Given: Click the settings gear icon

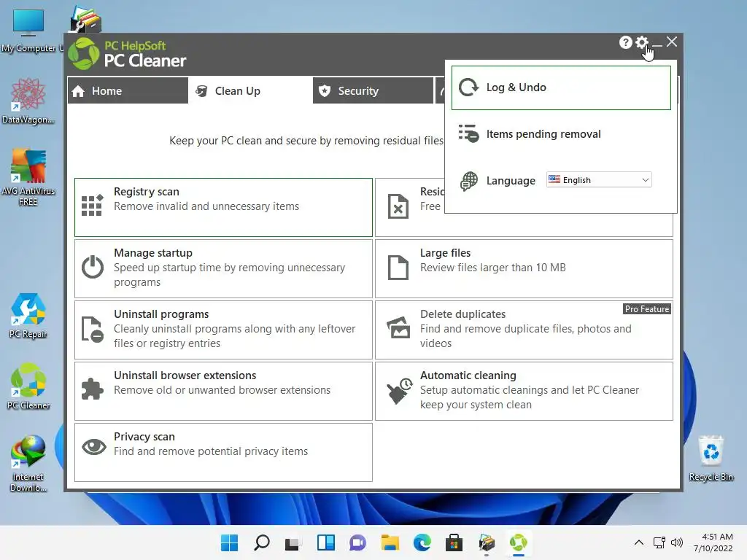Looking at the screenshot, I should click(642, 42).
